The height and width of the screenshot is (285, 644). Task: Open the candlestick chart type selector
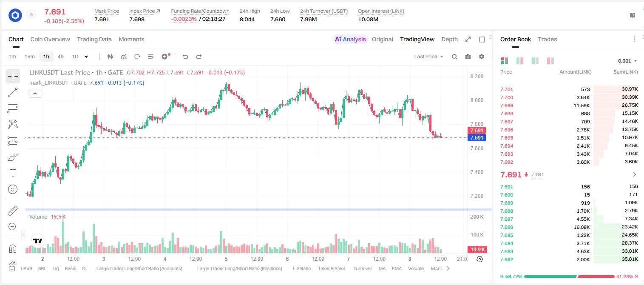point(110,57)
